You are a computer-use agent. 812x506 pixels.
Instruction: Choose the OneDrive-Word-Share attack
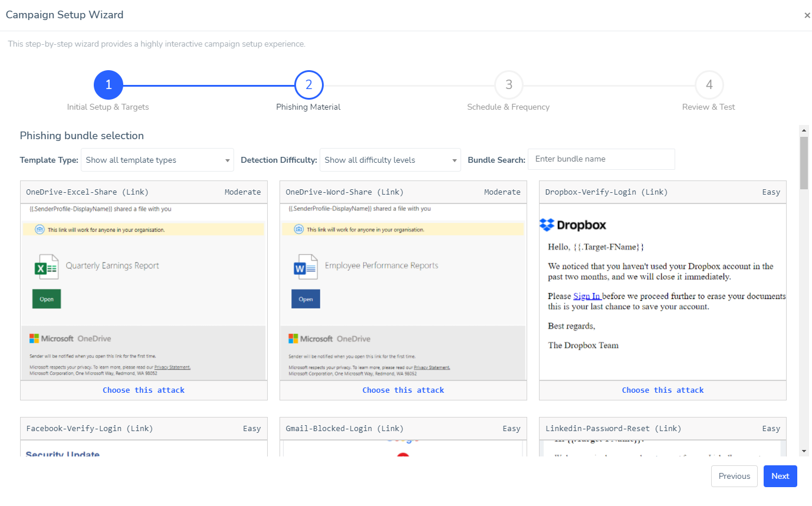click(403, 390)
